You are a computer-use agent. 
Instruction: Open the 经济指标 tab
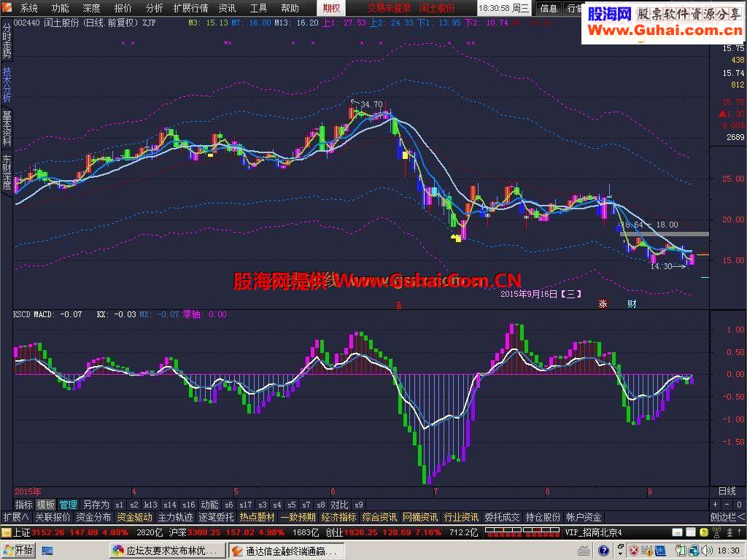[338, 517]
